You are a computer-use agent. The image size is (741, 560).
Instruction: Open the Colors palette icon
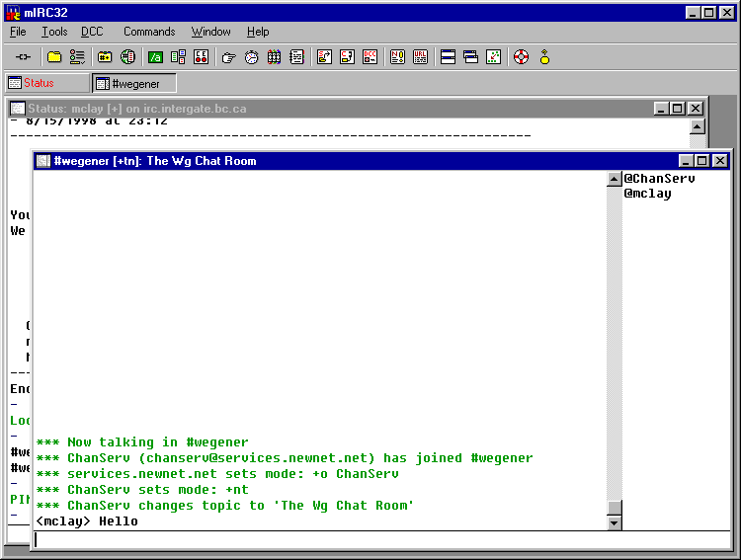tap(274, 57)
